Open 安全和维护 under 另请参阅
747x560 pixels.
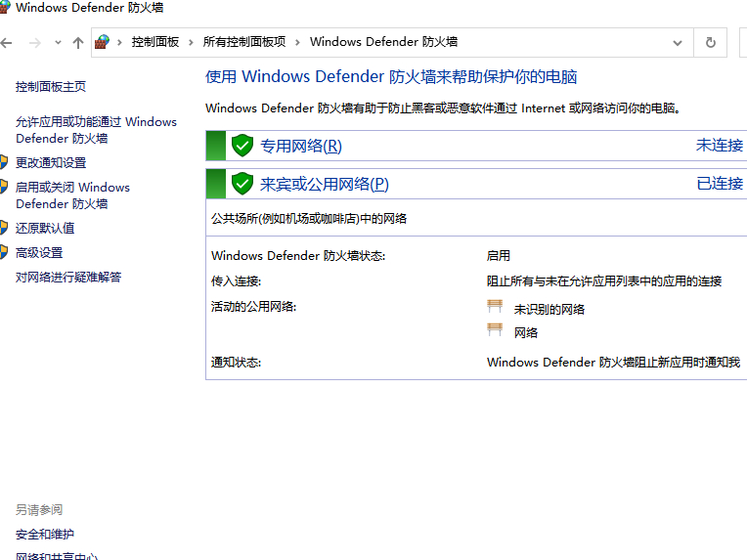tap(45, 535)
